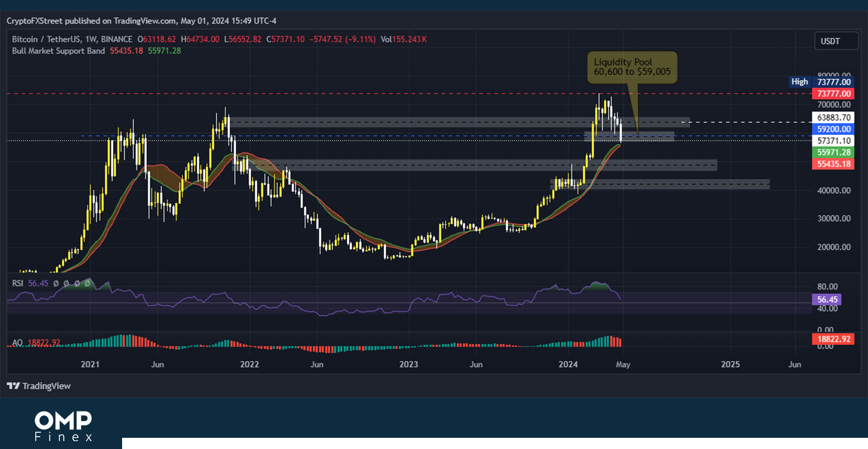This screenshot has height=449, width=868.
Task: Click the high value H64734.00
Action: [200, 39]
